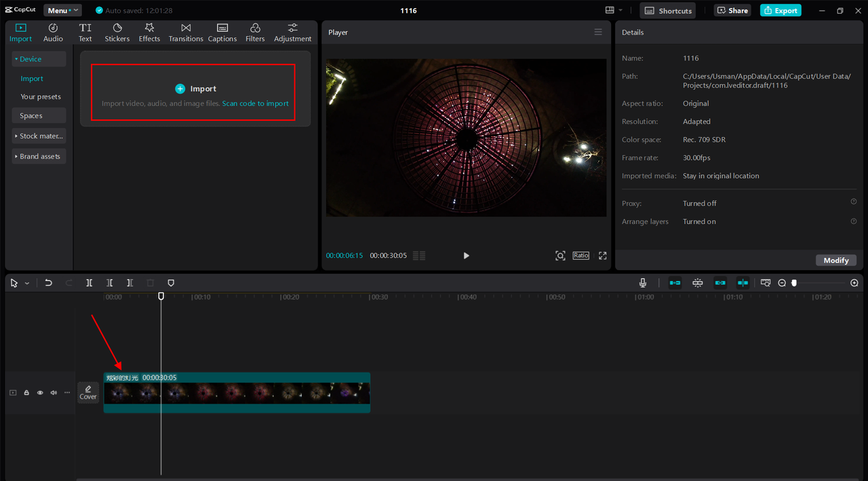The width and height of the screenshot is (868, 481).
Task: Open the player Ratio selector
Action: click(x=581, y=256)
